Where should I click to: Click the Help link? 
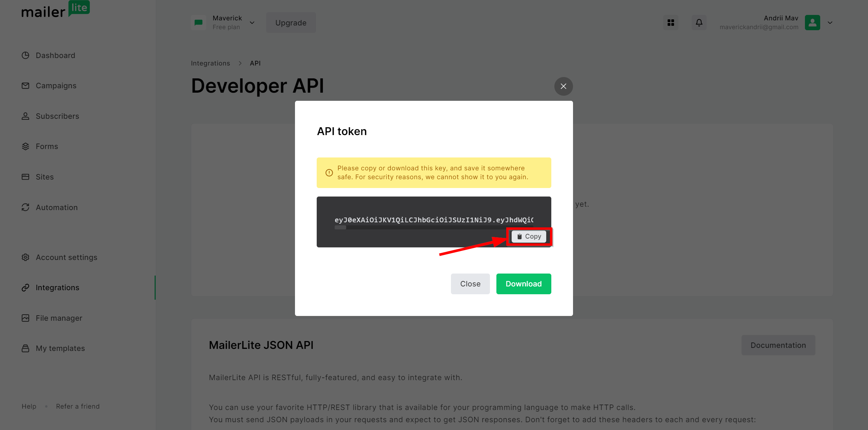(28, 406)
